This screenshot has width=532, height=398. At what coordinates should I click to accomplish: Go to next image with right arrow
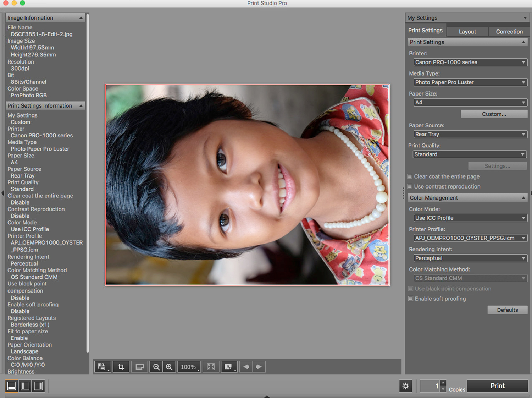click(259, 367)
